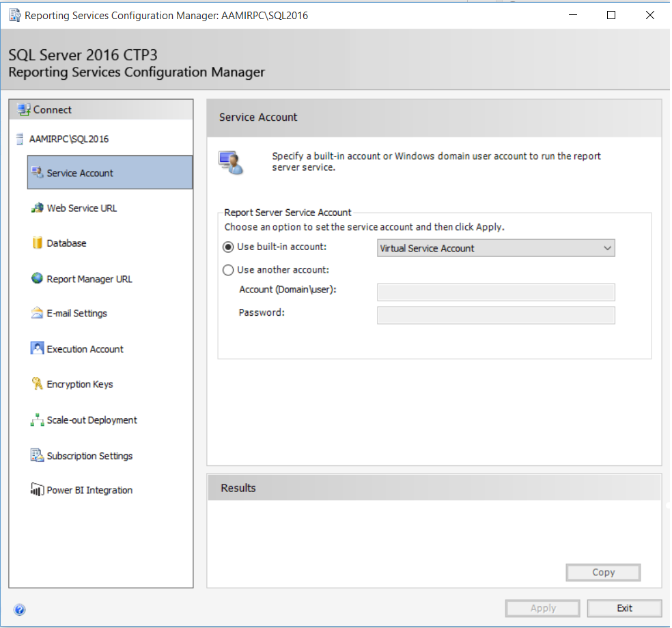Select the Use another account radio button

[x=228, y=270]
